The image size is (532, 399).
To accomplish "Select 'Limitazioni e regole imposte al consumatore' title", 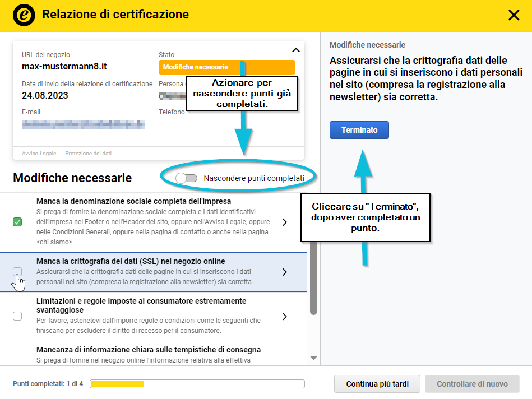I will tap(141, 305).
